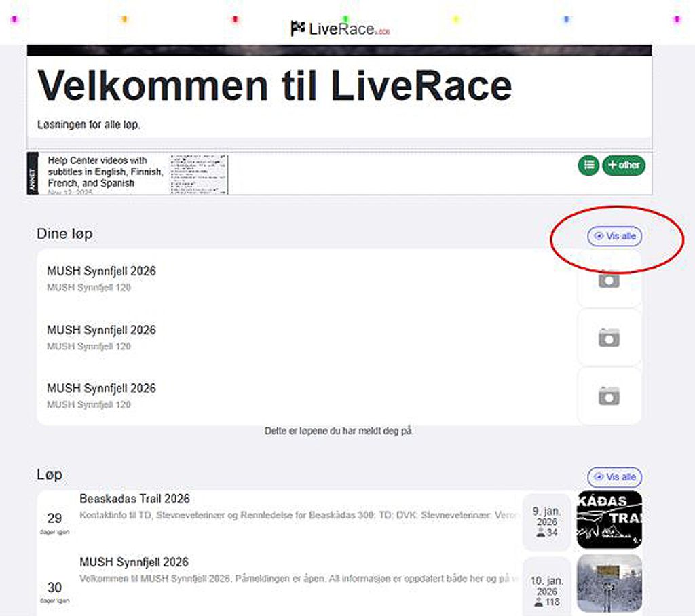Click the vertical ANNET category label
This screenshot has width=695, height=616.
coord(33,174)
